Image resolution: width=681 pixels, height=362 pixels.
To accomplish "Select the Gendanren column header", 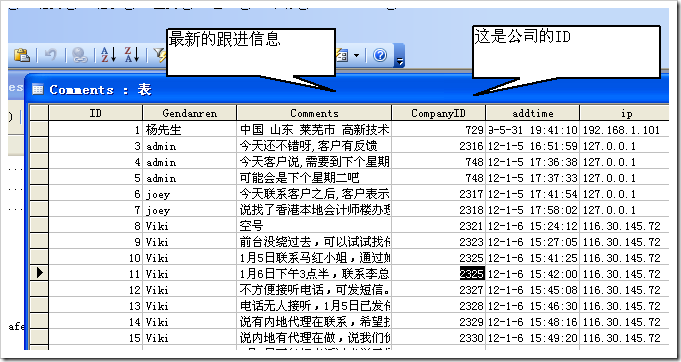I will (x=189, y=113).
